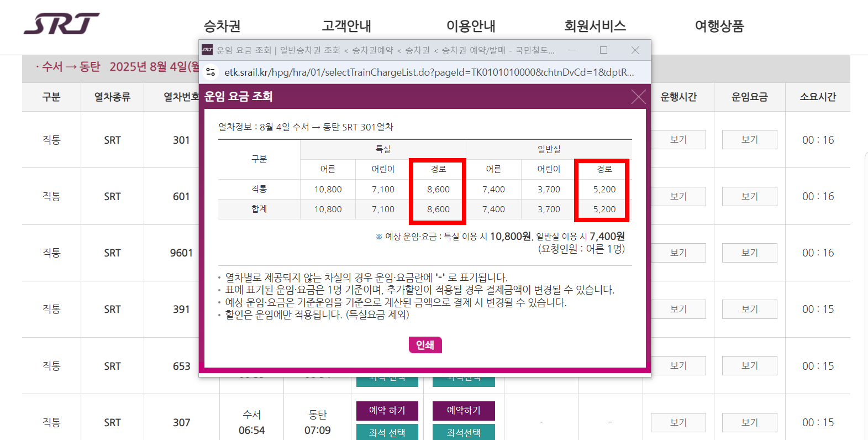This screenshot has height=440, width=868.
Task: Click the 운임 요금 조회 dialog title
Action: (x=238, y=96)
